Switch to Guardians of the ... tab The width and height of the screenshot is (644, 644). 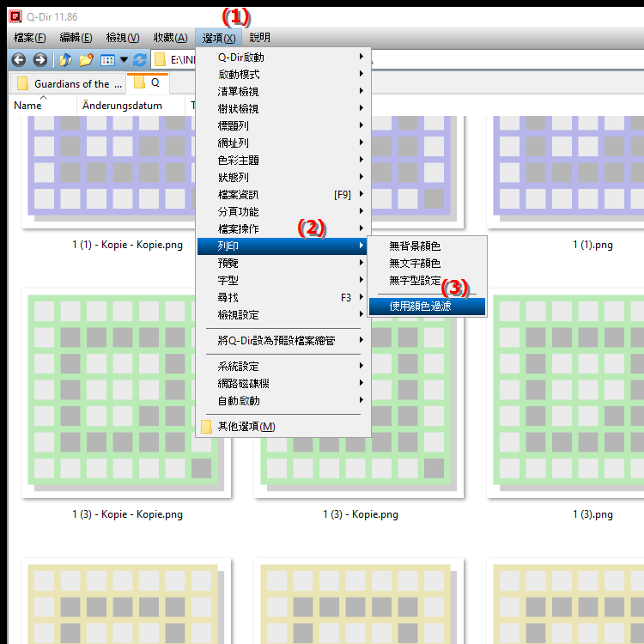click(68, 84)
